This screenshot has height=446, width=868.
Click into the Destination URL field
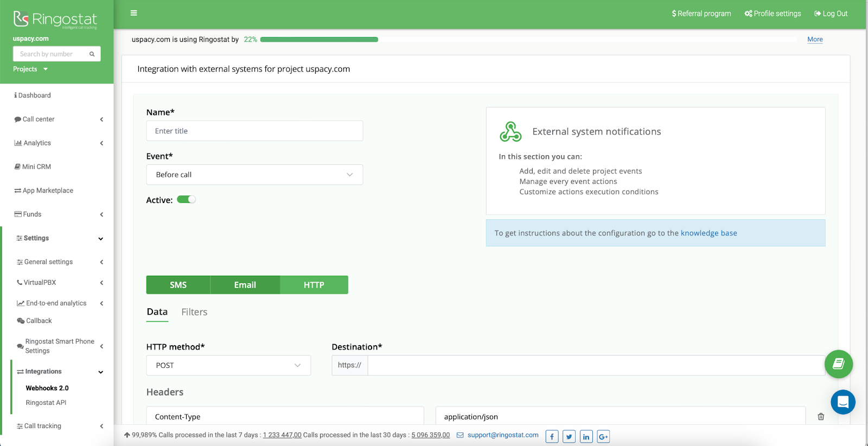[x=596, y=366]
